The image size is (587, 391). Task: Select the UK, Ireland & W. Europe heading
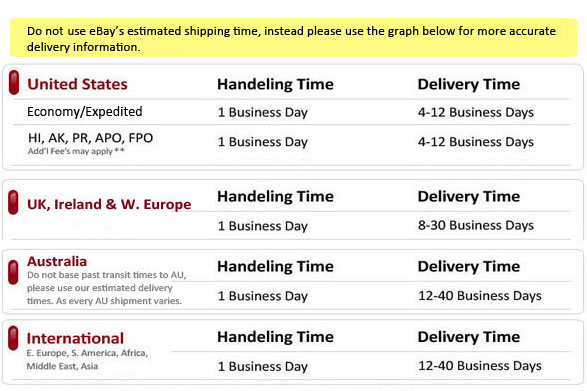point(109,204)
